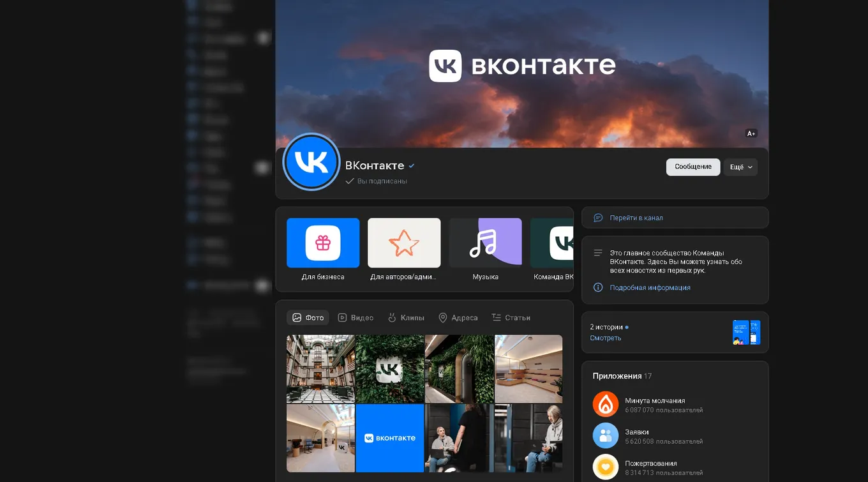Viewport: 868px width, 482px height.
Task: Open the room with shelves photo
Action: (528, 369)
